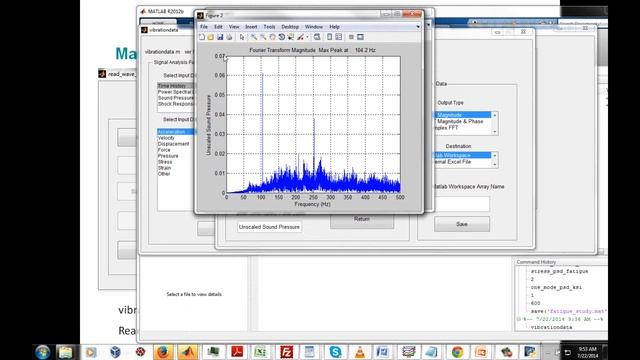Click the Print Figure icon
The image size is (640, 360).
pyautogui.click(x=229, y=37)
